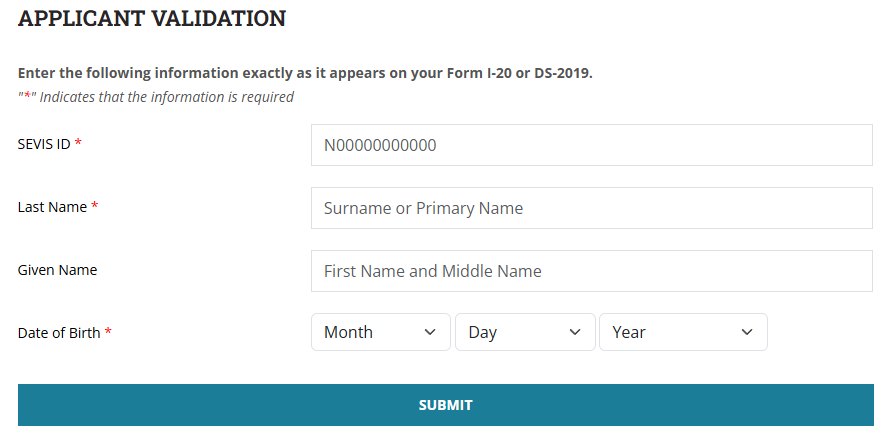The width and height of the screenshot is (884, 436).
Task: Click the red asterisk beside SEVIS ID
Action: 78,144
